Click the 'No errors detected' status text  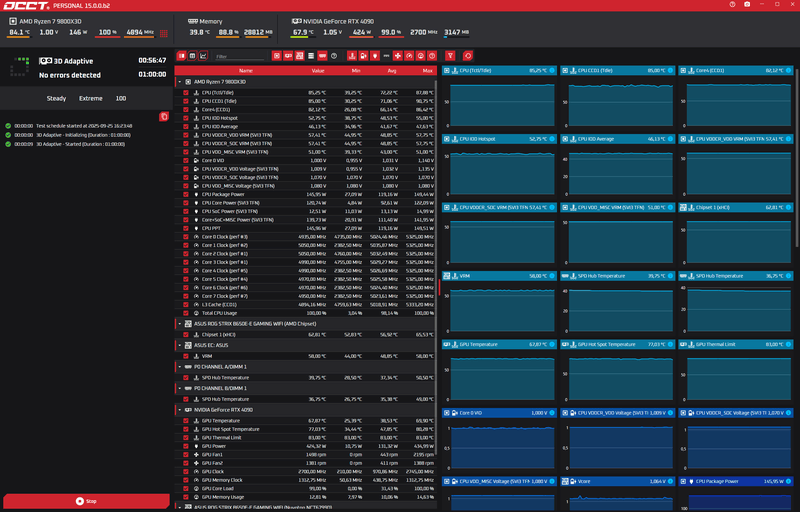[70, 75]
